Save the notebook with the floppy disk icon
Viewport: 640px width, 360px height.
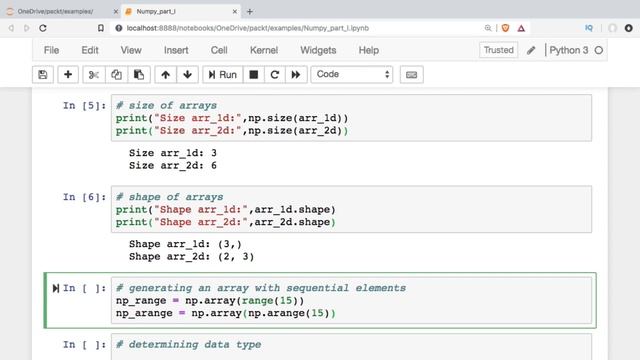pyautogui.click(x=43, y=75)
